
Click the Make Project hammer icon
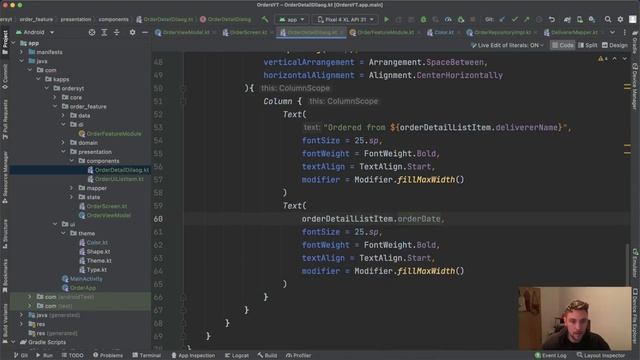click(265, 19)
